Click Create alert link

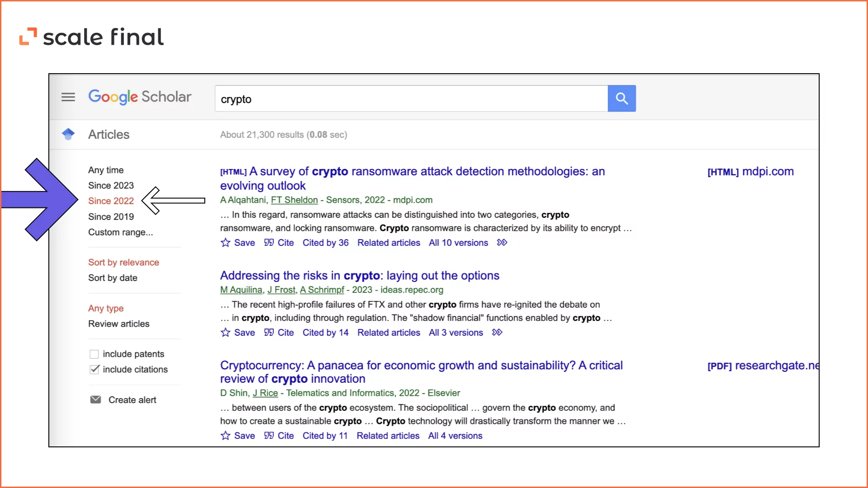[132, 400]
